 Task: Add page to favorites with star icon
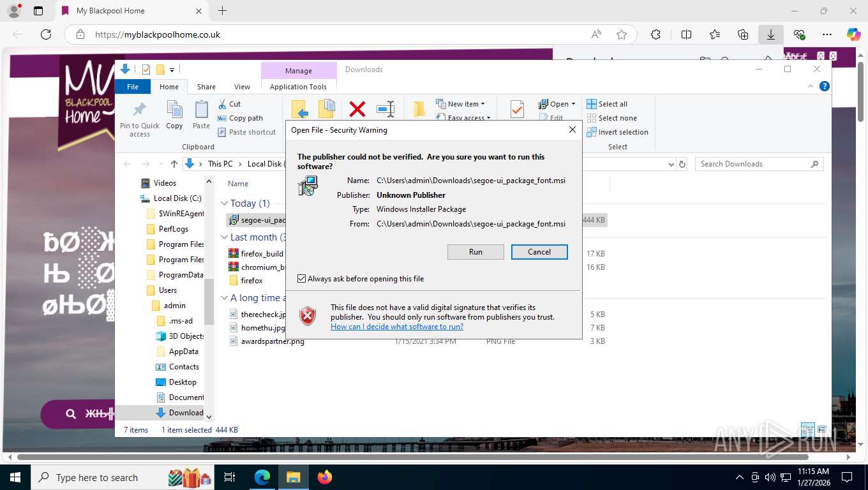click(x=622, y=34)
